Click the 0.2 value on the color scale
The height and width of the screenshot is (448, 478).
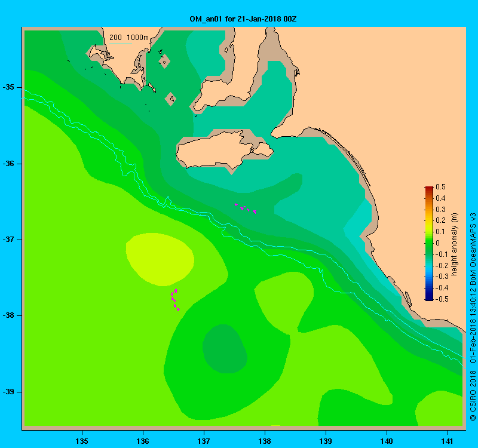pos(440,220)
